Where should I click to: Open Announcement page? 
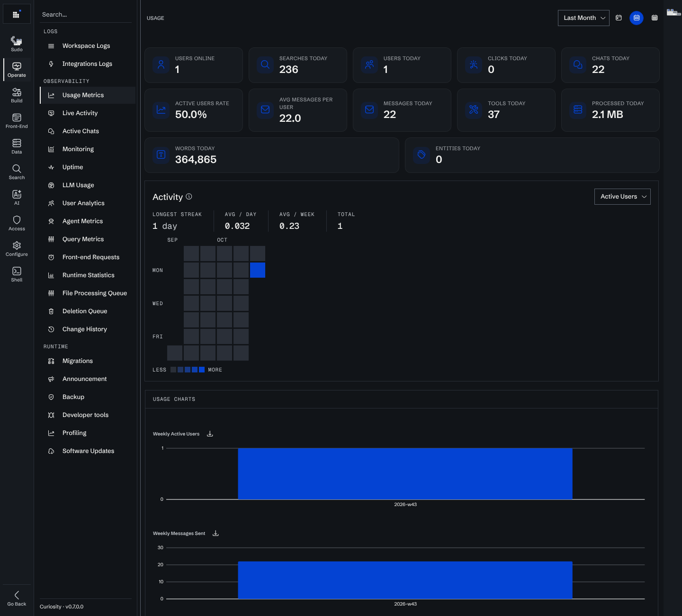[x=88, y=379]
